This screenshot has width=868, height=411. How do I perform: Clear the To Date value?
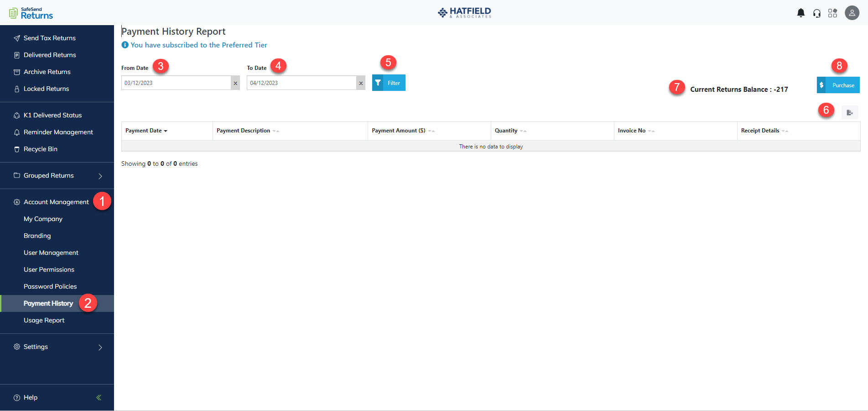point(361,83)
